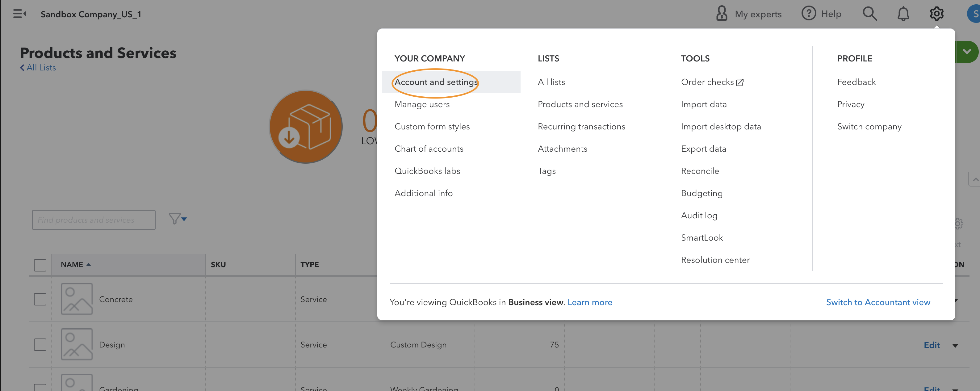Click Switch to Accountant view link
980x391 pixels.
pos(878,302)
